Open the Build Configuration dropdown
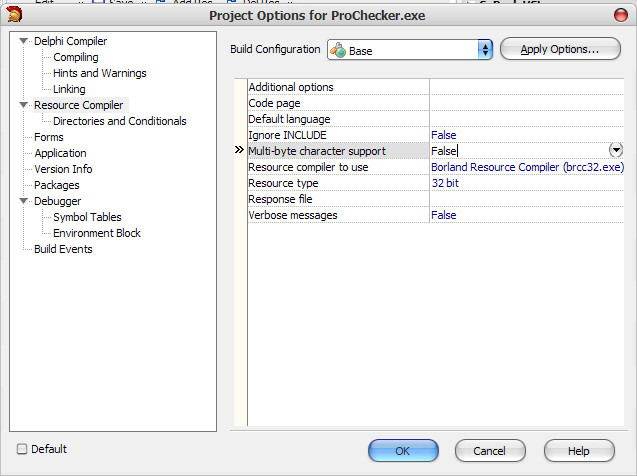Image resolution: width=637 pixels, height=476 pixels. click(485, 50)
